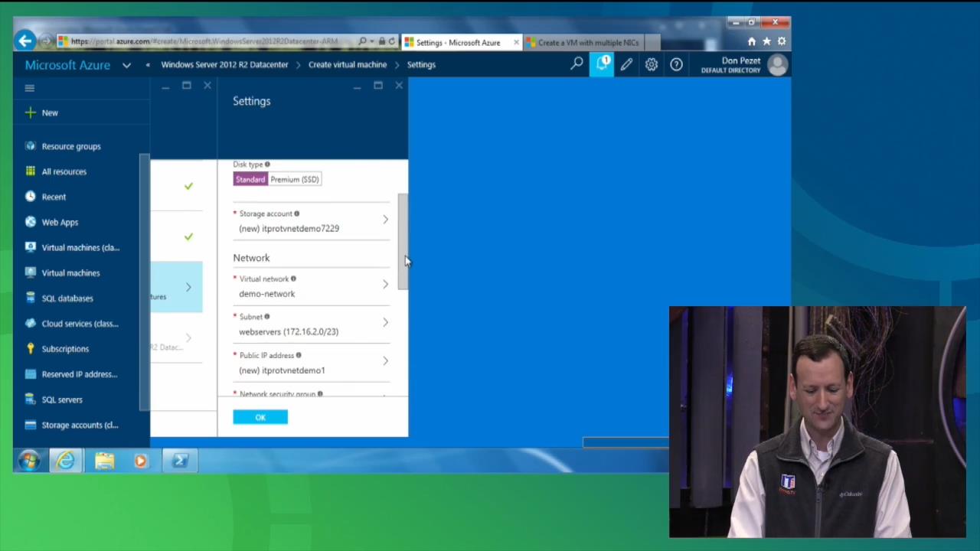Click the Subnet info icon

[x=267, y=316]
